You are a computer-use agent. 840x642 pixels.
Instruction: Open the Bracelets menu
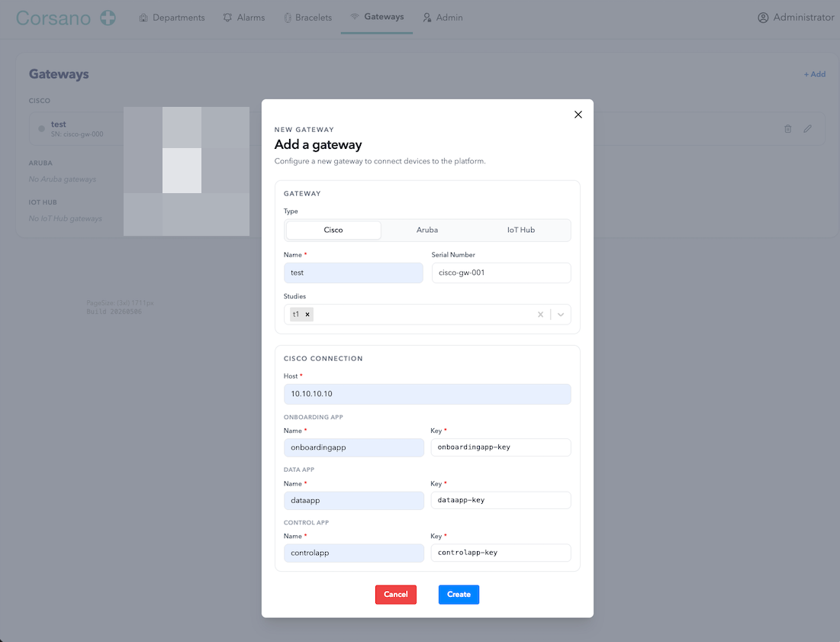[x=307, y=18]
